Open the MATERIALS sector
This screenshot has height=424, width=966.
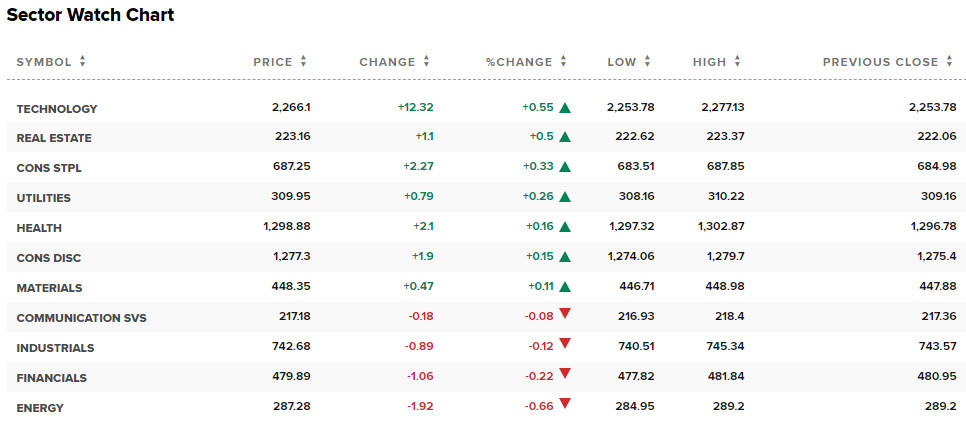(x=49, y=288)
